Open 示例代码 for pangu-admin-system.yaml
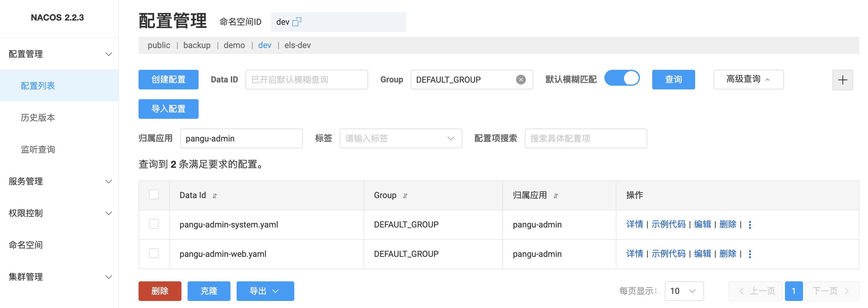 pyautogui.click(x=668, y=224)
